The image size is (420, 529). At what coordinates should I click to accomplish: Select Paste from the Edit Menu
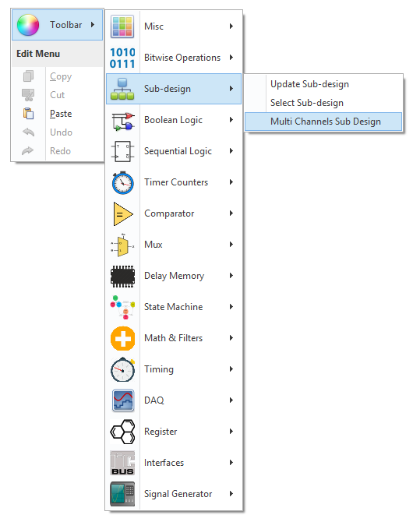point(61,114)
